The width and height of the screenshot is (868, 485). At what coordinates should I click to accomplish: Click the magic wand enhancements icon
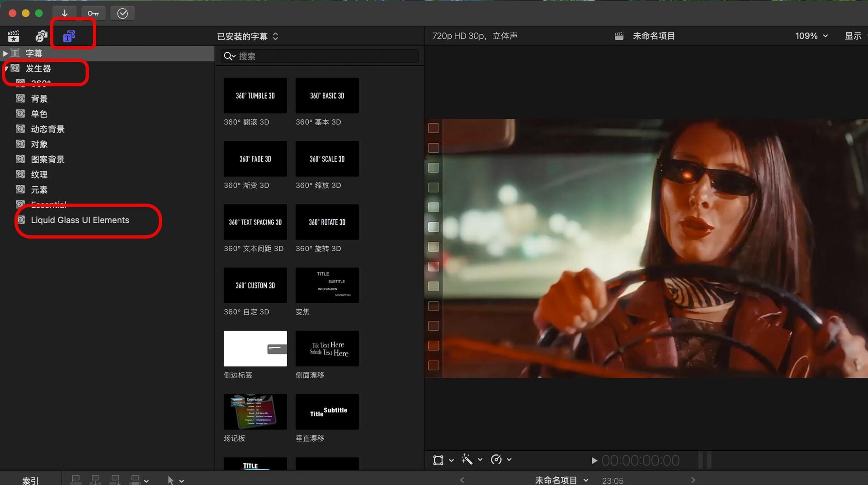click(x=467, y=460)
